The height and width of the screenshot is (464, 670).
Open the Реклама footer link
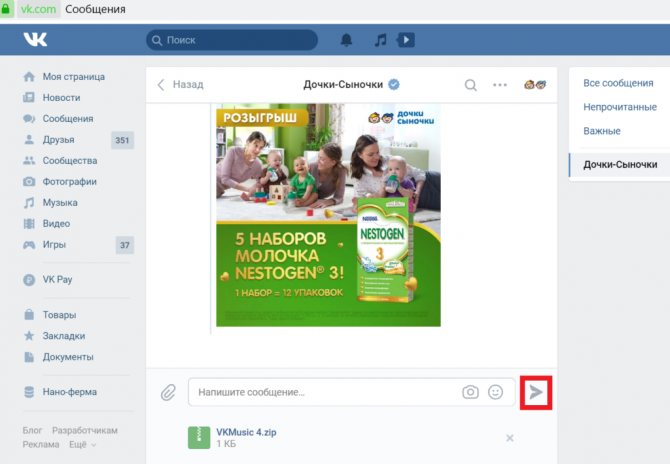pyautogui.click(x=41, y=444)
